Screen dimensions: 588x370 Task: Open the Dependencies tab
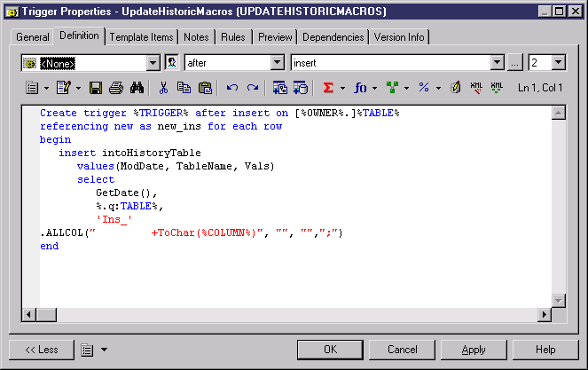click(333, 37)
